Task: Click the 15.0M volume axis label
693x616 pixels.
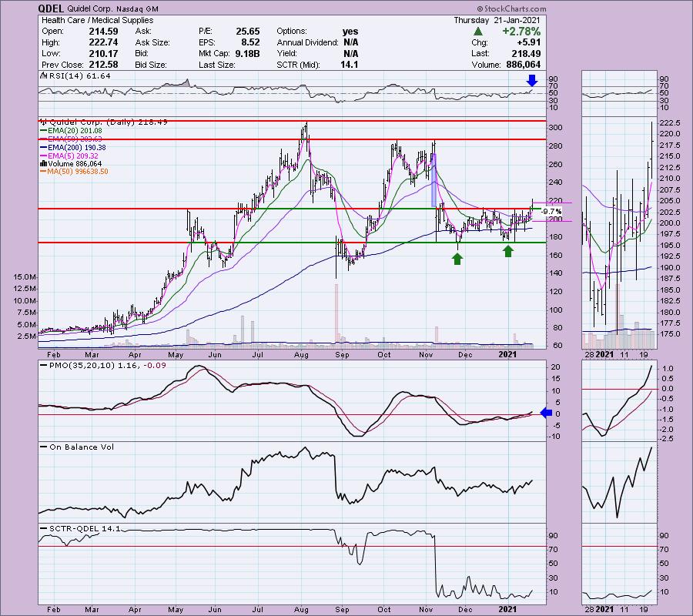Action: click(25, 277)
